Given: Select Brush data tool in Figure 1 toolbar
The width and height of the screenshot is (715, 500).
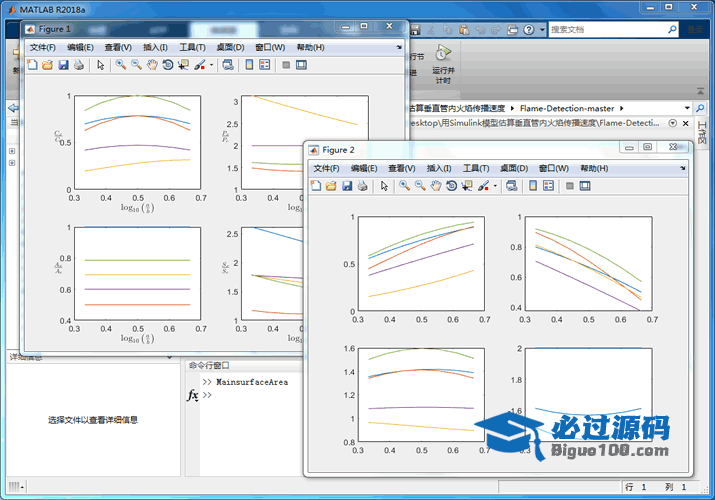Looking at the screenshot, I should point(200,65).
